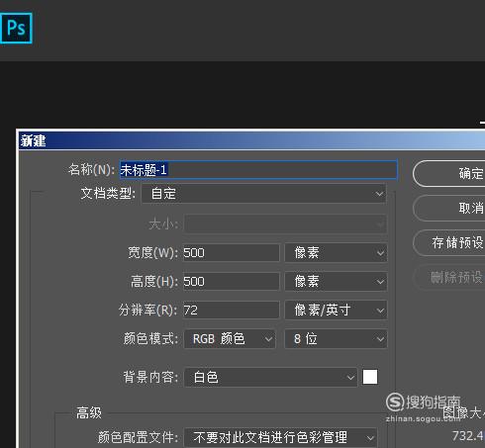Click the Photoshop Ps logo icon
This screenshot has height=448, width=485.
[16, 28]
